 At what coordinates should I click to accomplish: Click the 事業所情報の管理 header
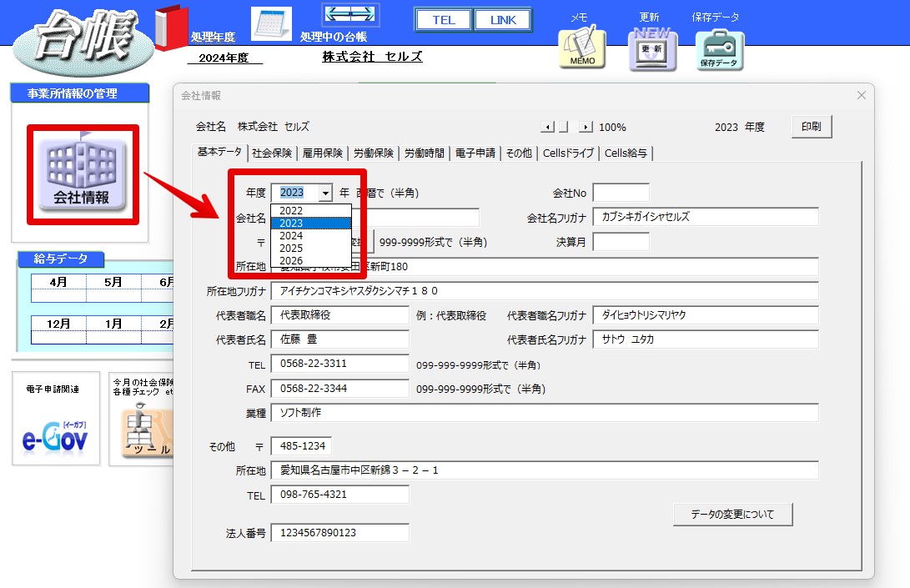[80, 93]
